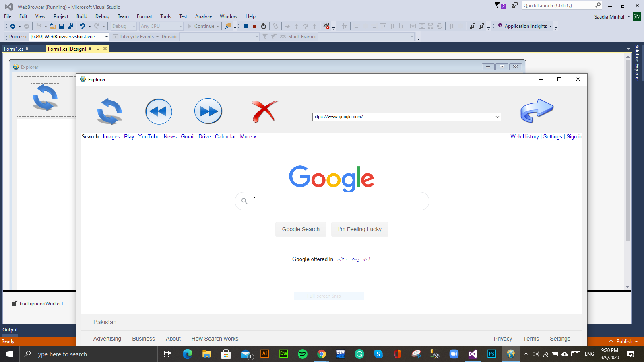This screenshot has width=644, height=362.
Task: Select the back navigation rewind icon
Action: pos(159,111)
